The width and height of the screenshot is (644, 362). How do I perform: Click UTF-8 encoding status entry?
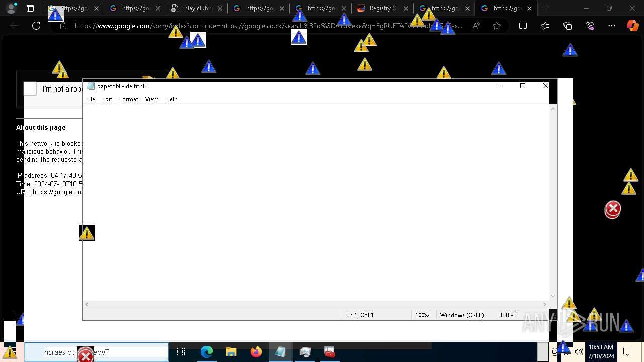point(508,315)
